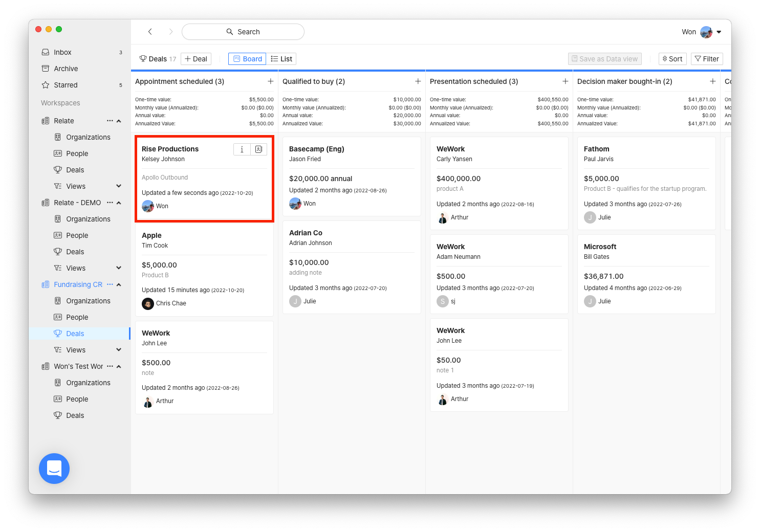760x532 pixels.
Task: Add a new deal with + Deal button
Action: (196, 59)
